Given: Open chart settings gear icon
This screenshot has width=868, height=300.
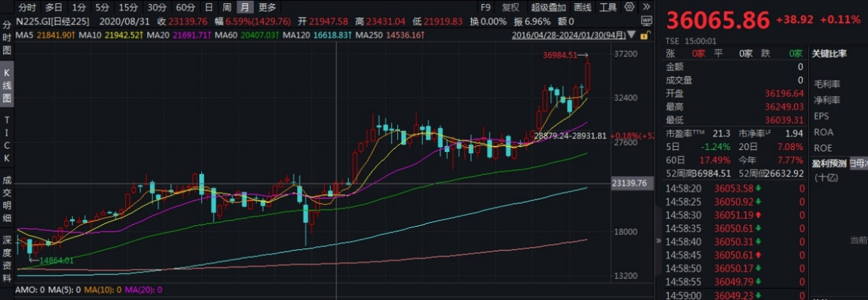Looking at the screenshot, I should 631,7.
